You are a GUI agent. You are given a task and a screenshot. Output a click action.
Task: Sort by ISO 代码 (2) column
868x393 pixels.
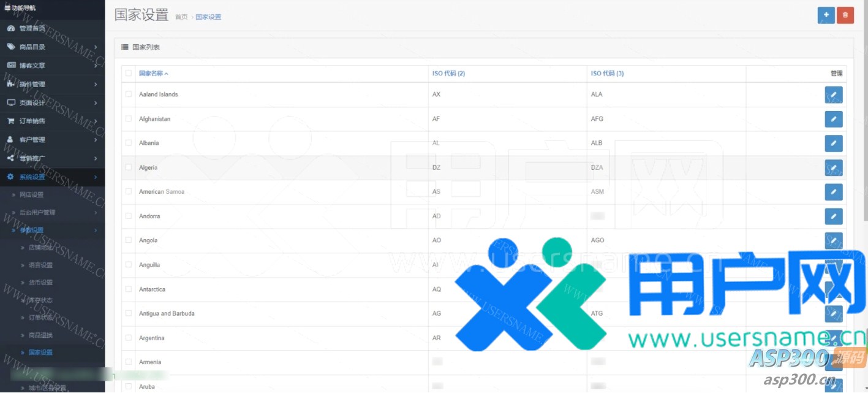(x=448, y=74)
